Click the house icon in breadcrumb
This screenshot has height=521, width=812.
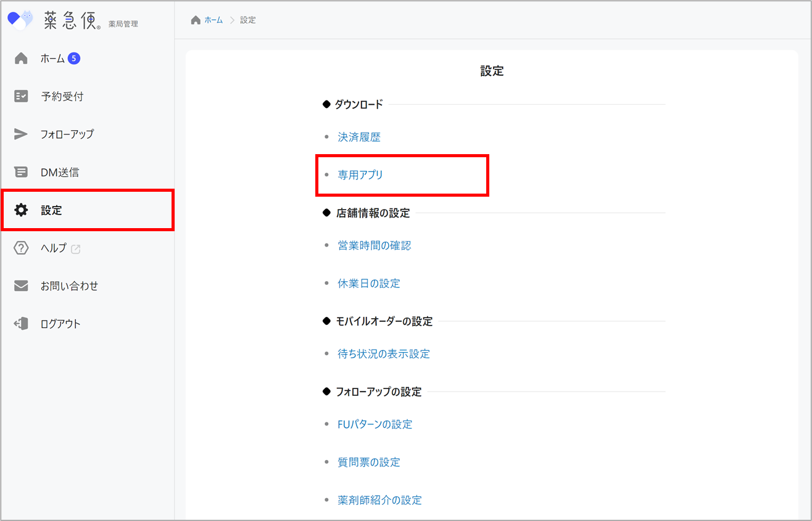coord(196,20)
